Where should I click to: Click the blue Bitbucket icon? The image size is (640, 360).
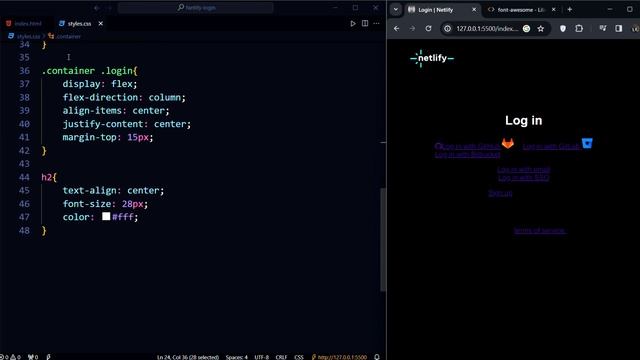(587, 143)
